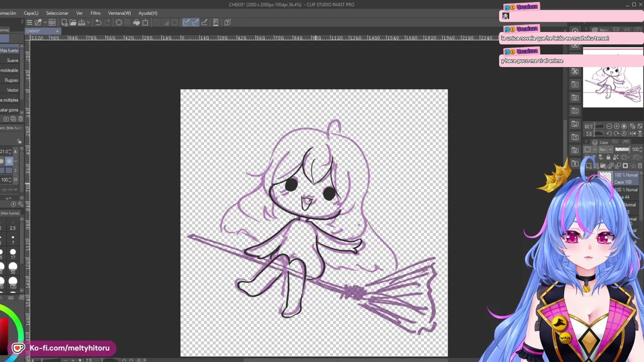Open the layer blending mode dropdown

click(606, 149)
